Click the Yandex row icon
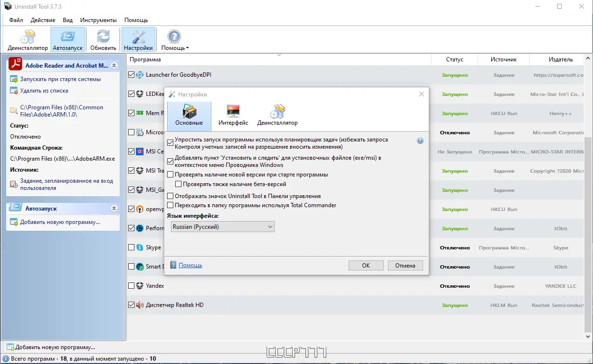Screen dimensions: 593x364 tap(140, 286)
